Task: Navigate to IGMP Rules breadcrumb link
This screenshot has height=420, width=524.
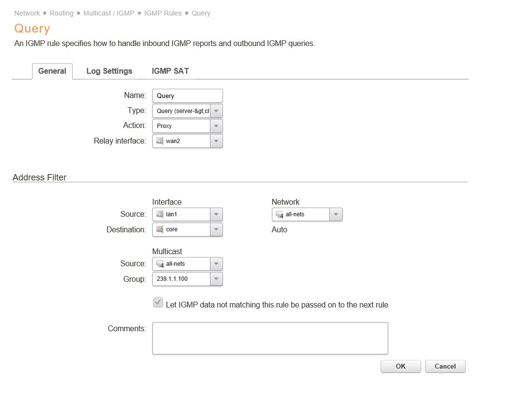Action: tap(163, 13)
